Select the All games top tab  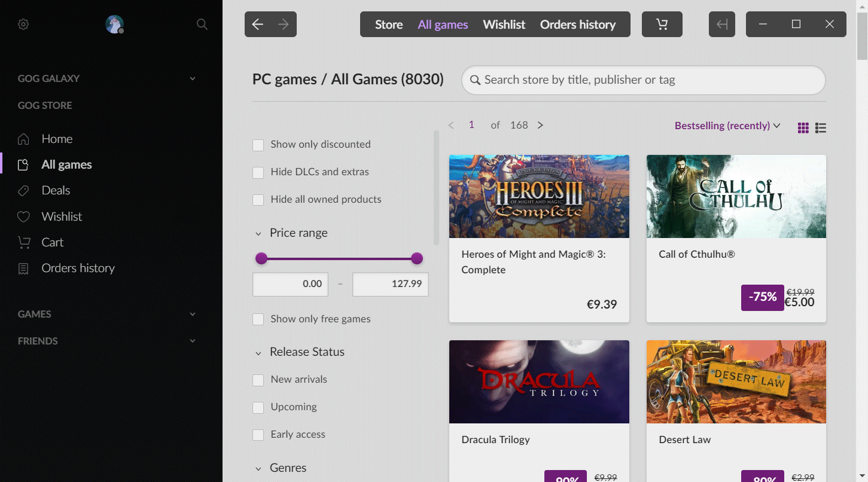pyautogui.click(x=443, y=25)
